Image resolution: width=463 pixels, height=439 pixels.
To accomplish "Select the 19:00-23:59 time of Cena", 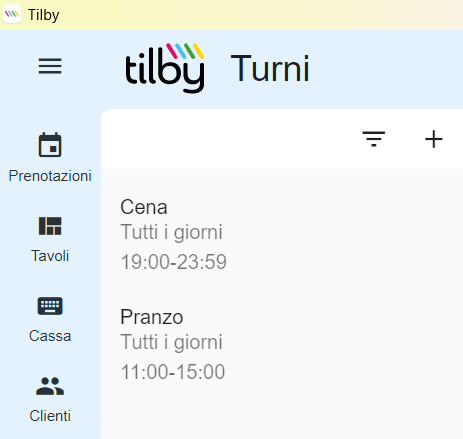I will tap(174, 262).
